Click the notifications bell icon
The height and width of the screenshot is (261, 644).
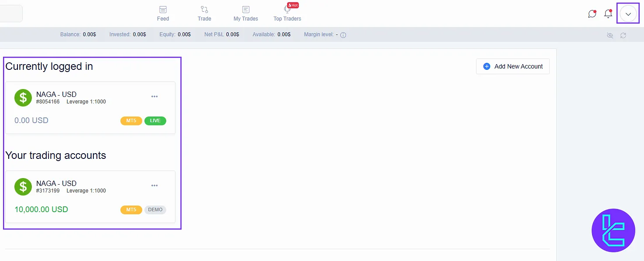(608, 14)
